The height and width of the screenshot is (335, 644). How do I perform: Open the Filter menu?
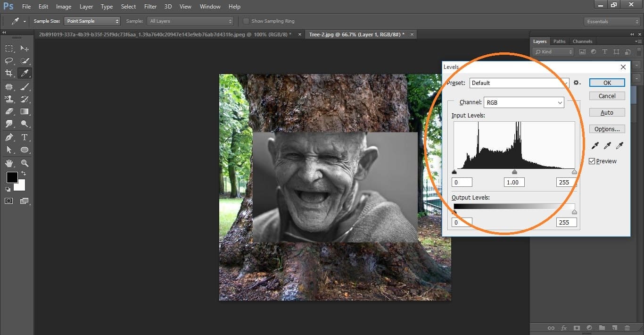point(150,6)
